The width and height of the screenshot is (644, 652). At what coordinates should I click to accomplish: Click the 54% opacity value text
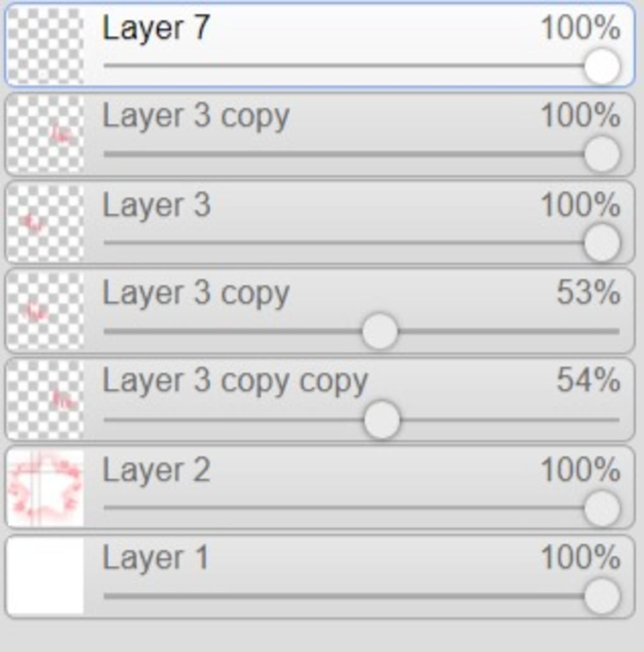(588, 380)
